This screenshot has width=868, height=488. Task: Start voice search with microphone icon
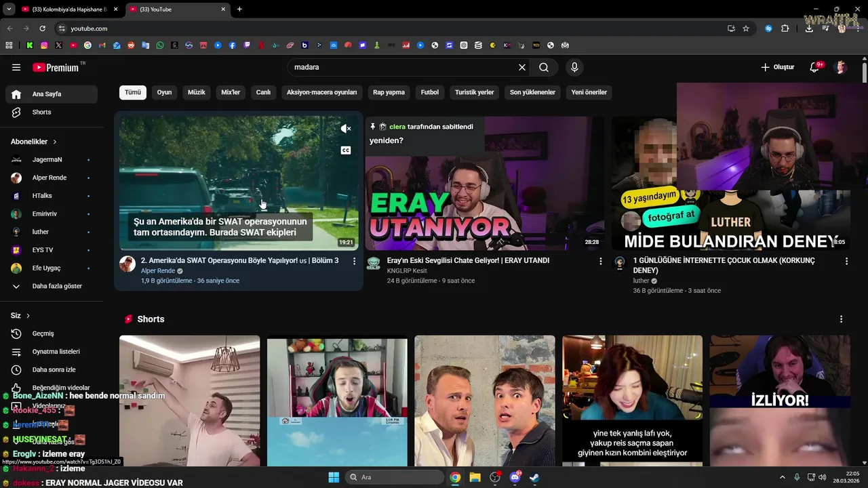pos(574,67)
